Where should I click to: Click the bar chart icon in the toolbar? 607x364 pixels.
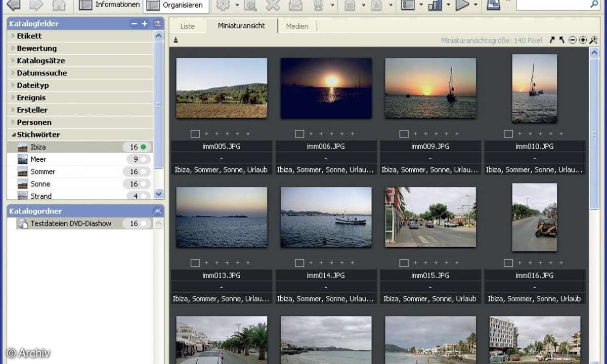click(435, 5)
